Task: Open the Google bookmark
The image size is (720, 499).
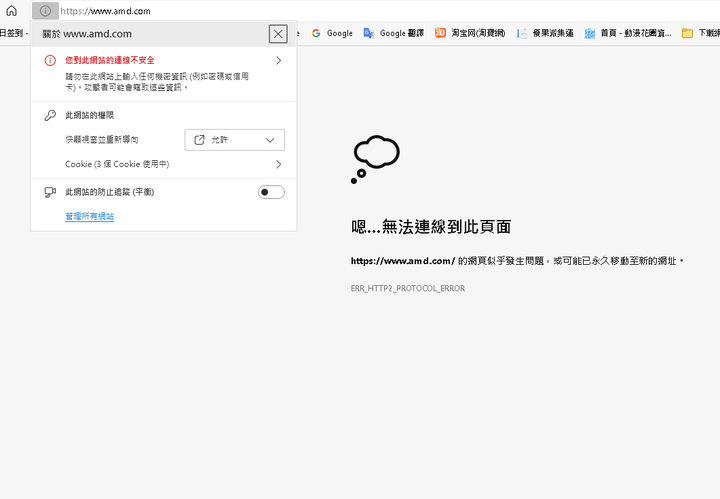Action: pos(332,33)
